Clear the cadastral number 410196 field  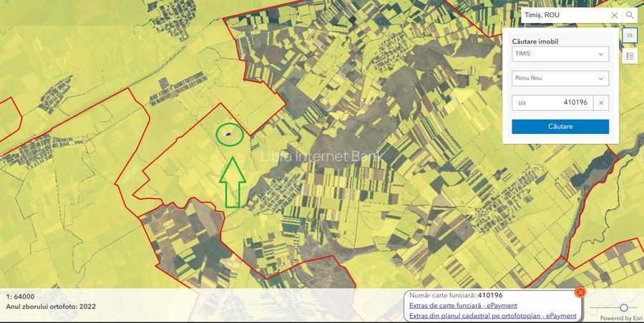[x=601, y=102]
